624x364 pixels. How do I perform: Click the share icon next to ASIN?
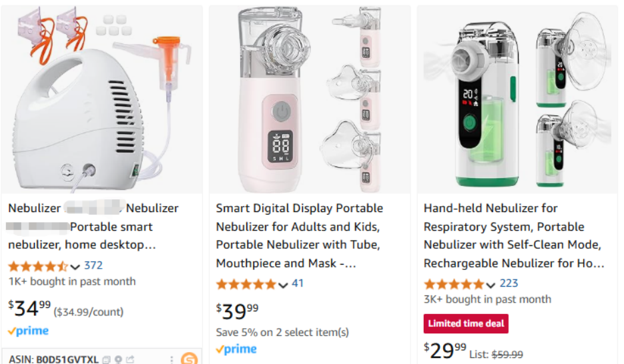click(130, 359)
